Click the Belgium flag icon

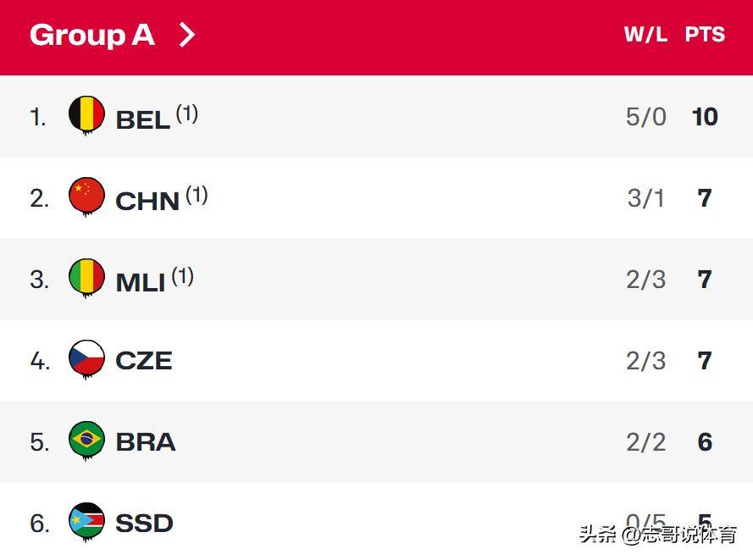pos(86,115)
